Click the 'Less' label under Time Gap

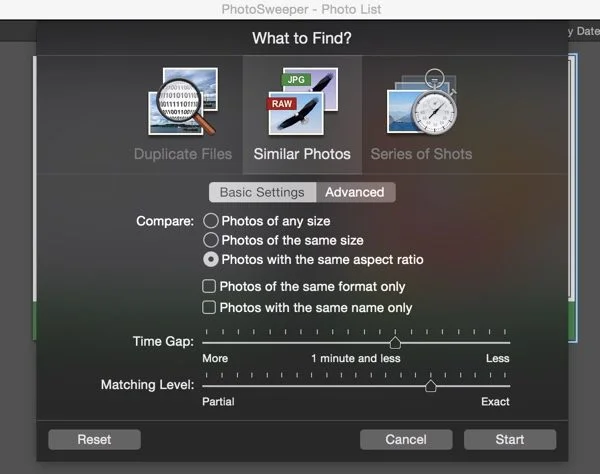(x=497, y=358)
